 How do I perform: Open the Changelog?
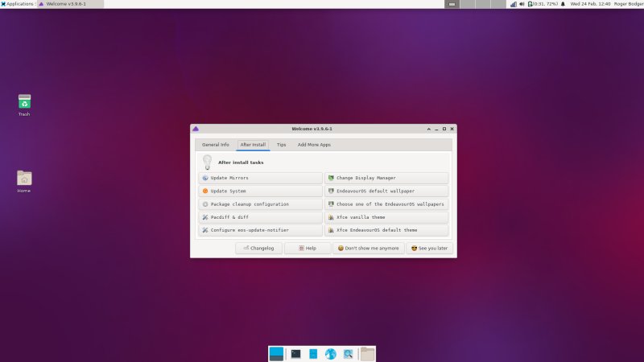click(x=258, y=249)
